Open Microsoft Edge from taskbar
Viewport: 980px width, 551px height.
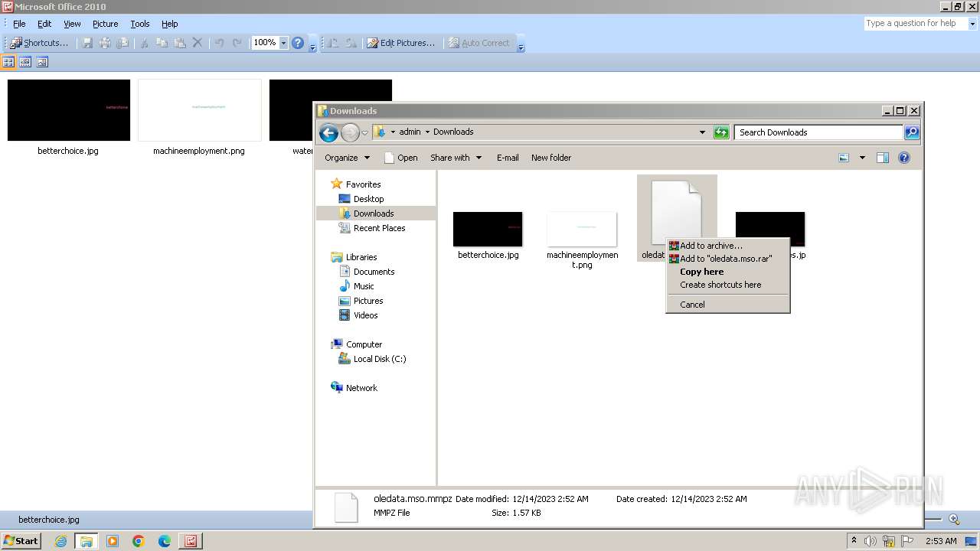coord(165,541)
